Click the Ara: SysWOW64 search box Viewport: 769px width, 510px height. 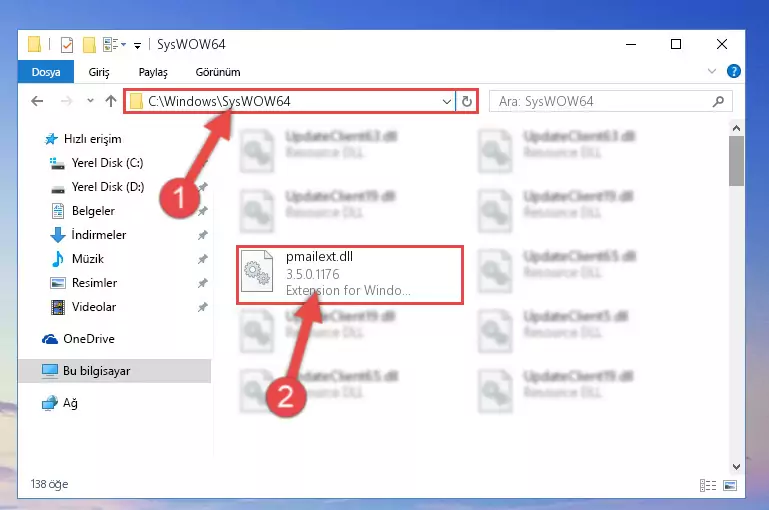click(x=611, y=102)
